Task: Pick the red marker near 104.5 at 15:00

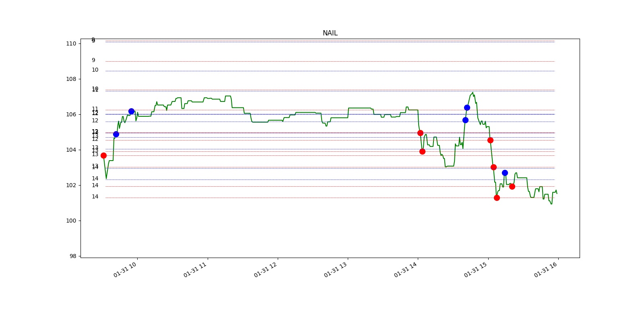Action: point(490,140)
